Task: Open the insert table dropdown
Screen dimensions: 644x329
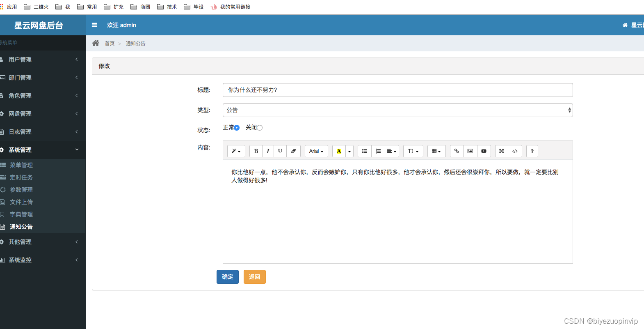Action: tap(436, 151)
